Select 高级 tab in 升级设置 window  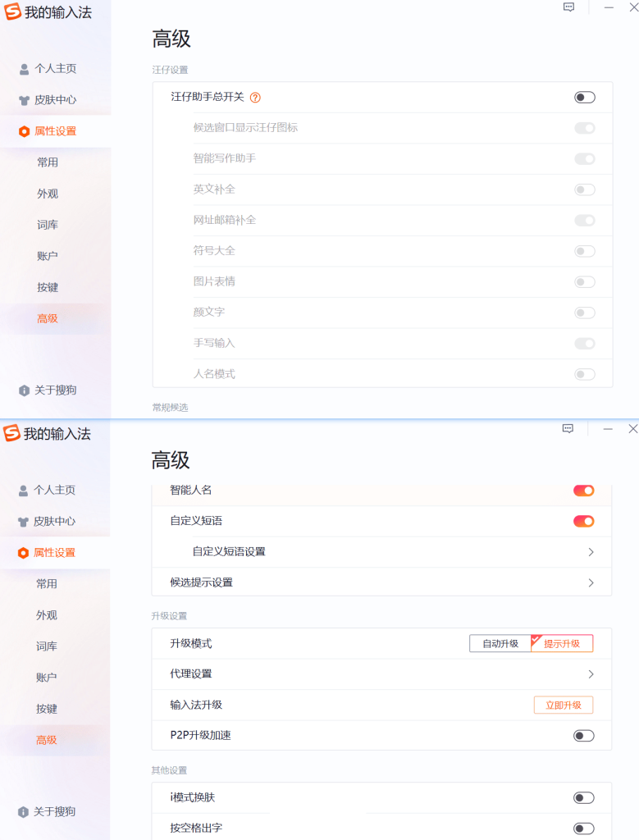coord(47,741)
